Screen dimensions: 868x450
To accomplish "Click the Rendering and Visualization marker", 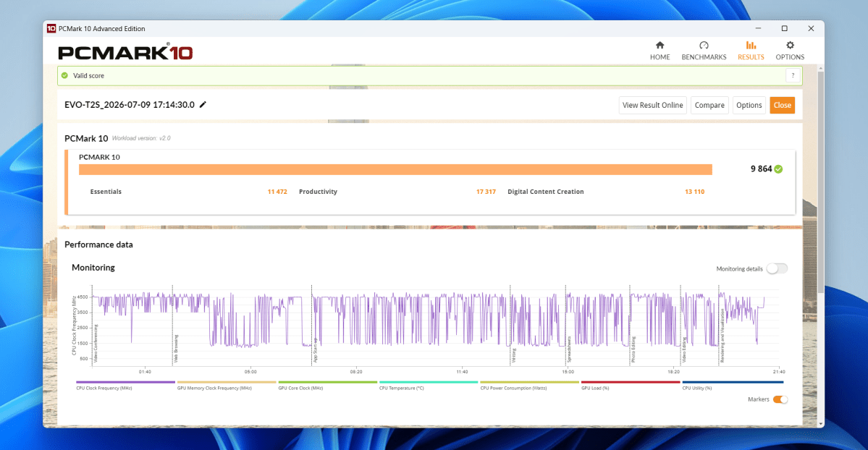I will pos(722,336).
